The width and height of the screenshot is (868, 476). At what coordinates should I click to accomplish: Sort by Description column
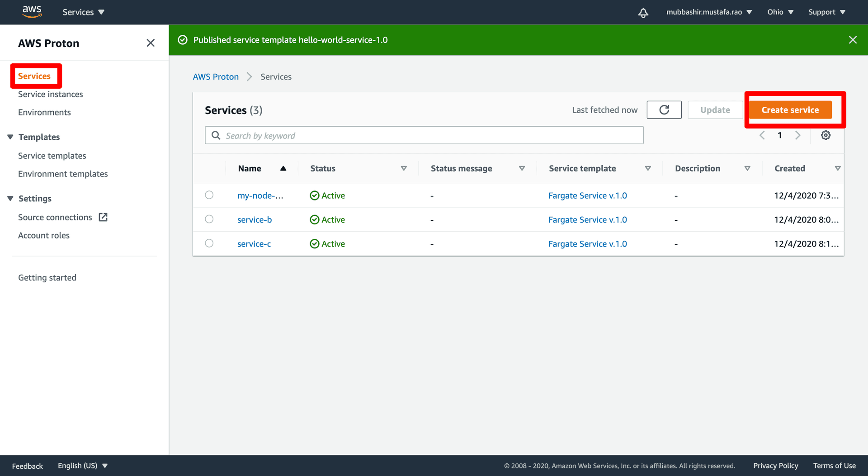click(747, 168)
